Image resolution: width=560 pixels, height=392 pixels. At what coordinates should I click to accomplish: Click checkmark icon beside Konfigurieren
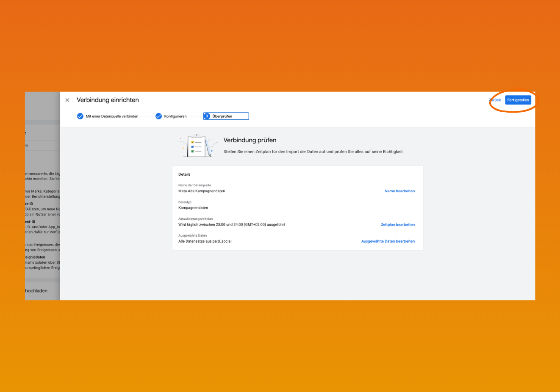158,116
